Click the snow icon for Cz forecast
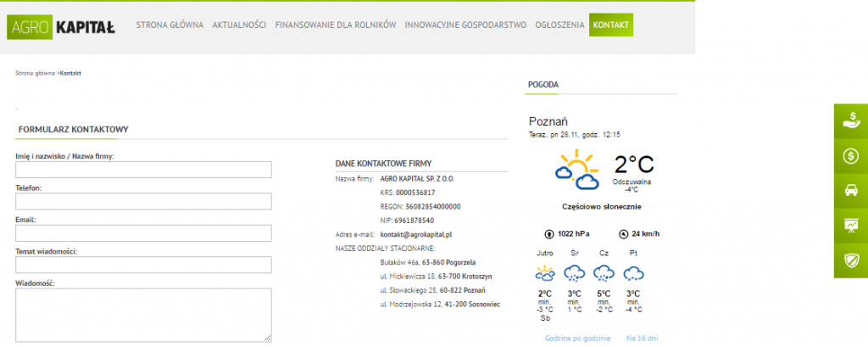The image size is (868, 347). [x=604, y=273]
